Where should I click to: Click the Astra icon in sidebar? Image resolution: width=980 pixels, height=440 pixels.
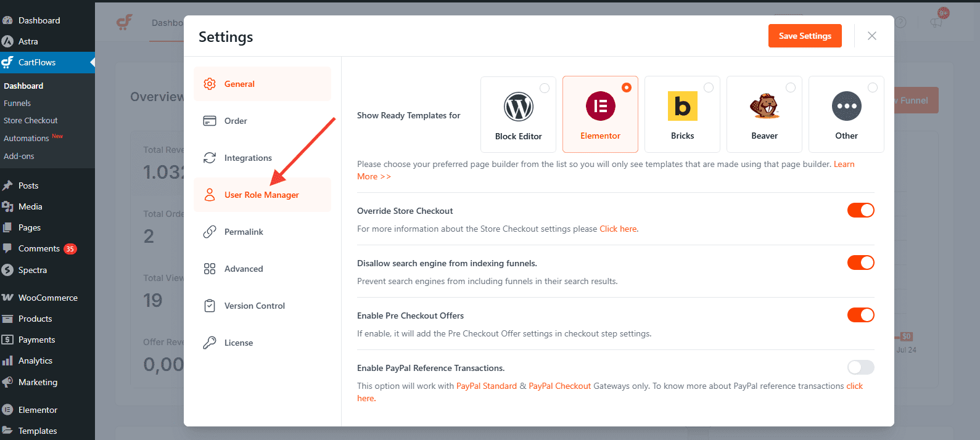pos(7,41)
